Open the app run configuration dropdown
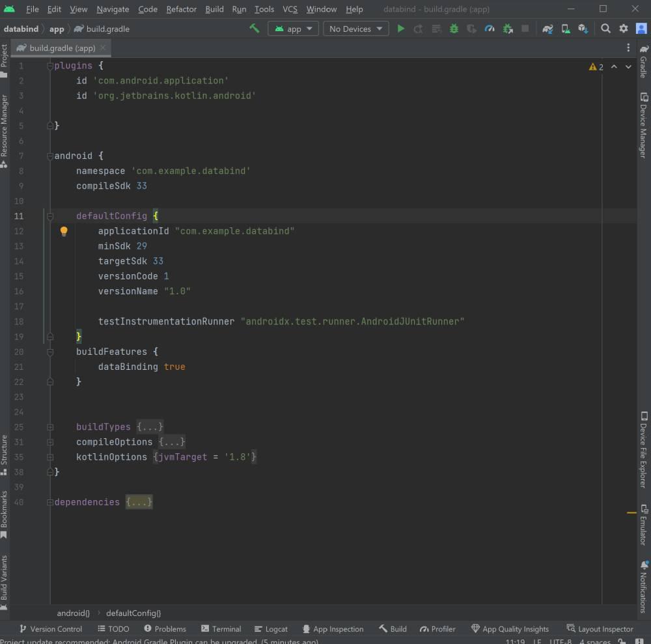Image resolution: width=651 pixels, height=644 pixels. [x=294, y=29]
